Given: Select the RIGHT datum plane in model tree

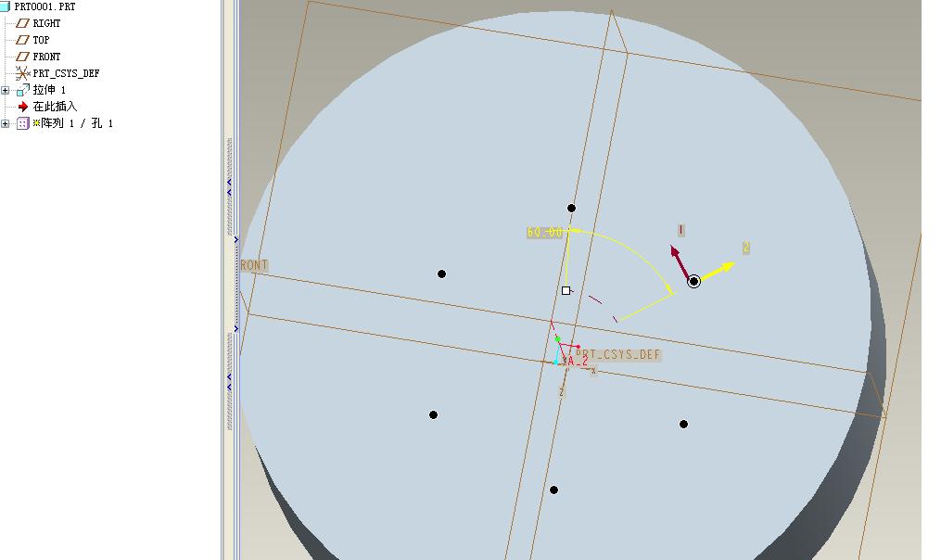Looking at the screenshot, I should [46, 23].
